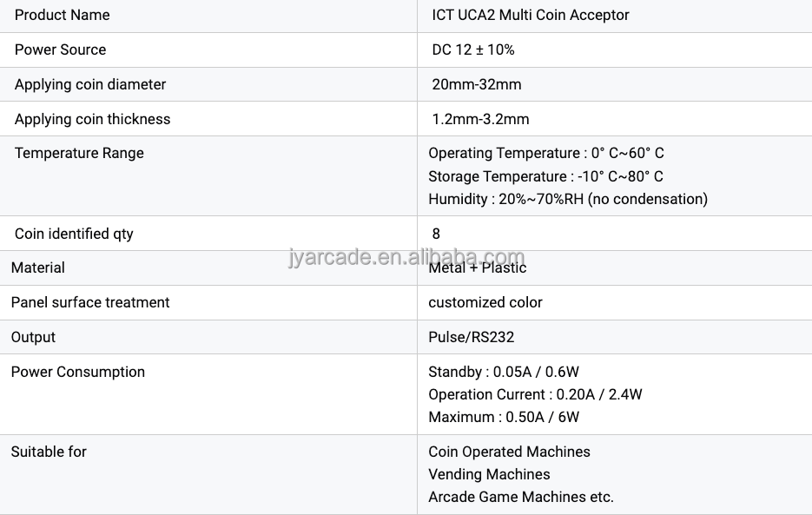
Task: Click the 'Power Source' row label
Action: tap(60, 50)
